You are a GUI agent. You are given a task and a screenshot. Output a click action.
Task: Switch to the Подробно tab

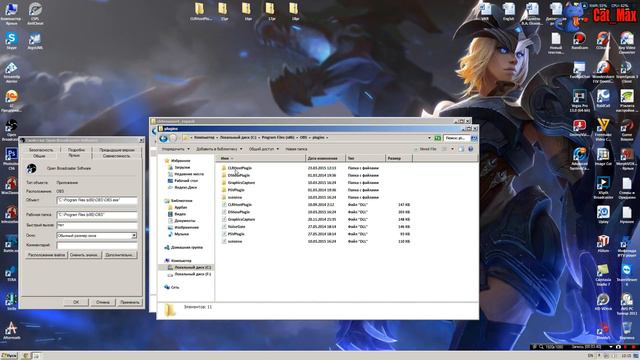click(x=76, y=150)
